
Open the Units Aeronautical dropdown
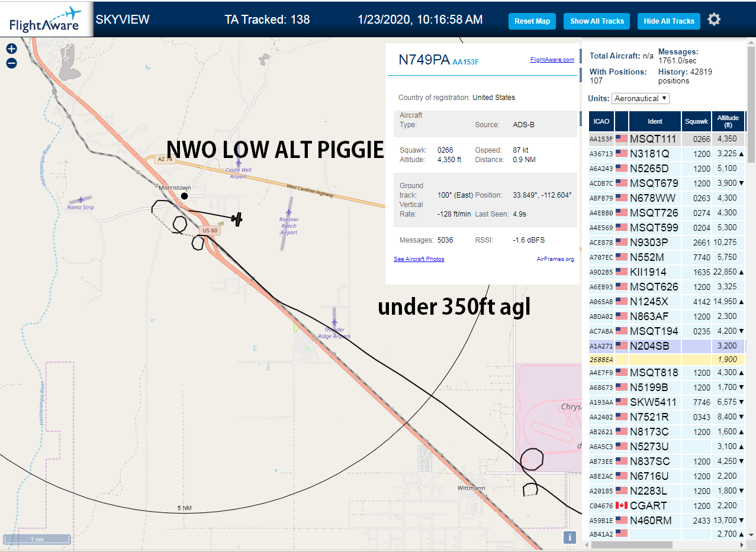[641, 98]
